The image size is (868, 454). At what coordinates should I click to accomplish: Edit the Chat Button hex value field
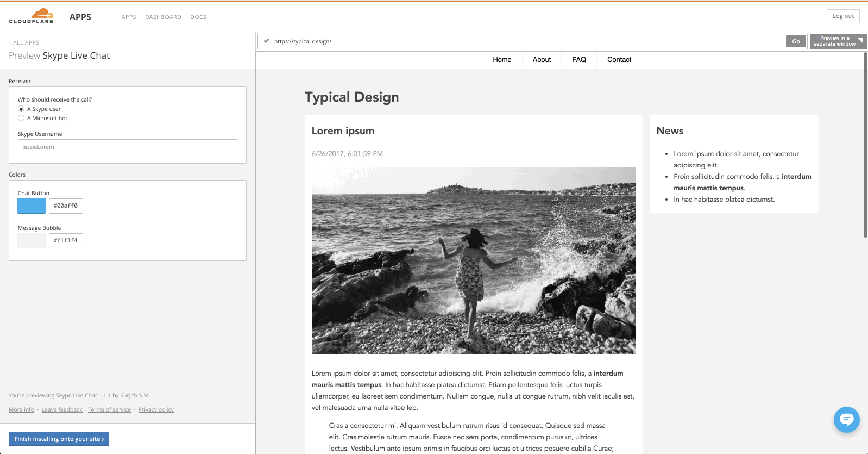coord(66,206)
